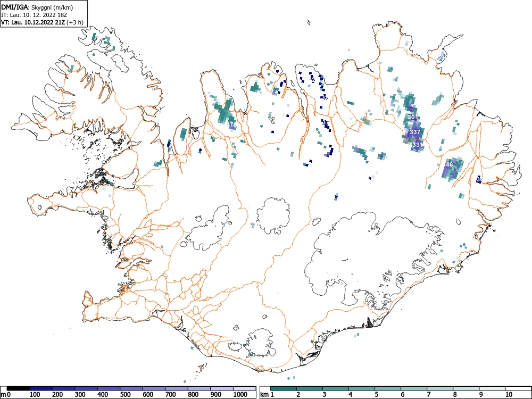Click the teal swatch between 2 and 3 km
Image resolution: width=532 pixels, height=399 pixels.
(310, 388)
